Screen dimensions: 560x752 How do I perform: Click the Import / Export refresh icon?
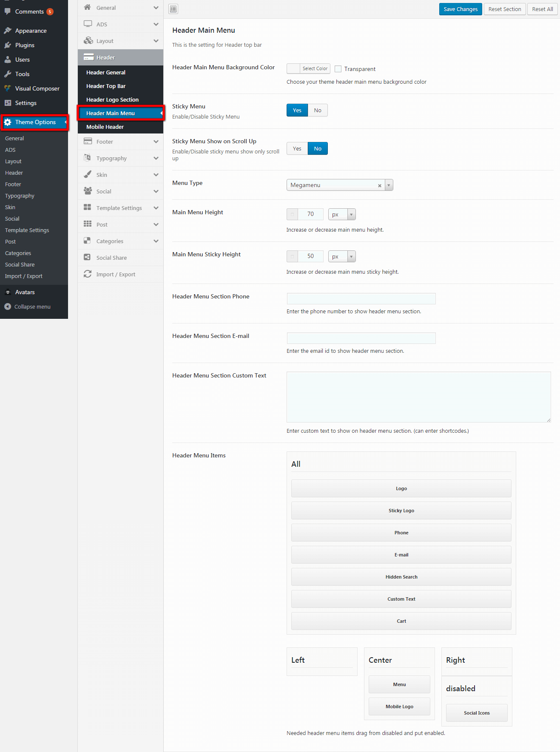88,274
